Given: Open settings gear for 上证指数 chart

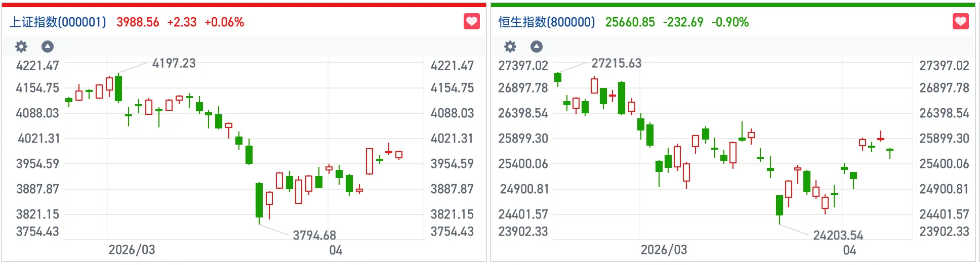Looking at the screenshot, I should pos(21,47).
